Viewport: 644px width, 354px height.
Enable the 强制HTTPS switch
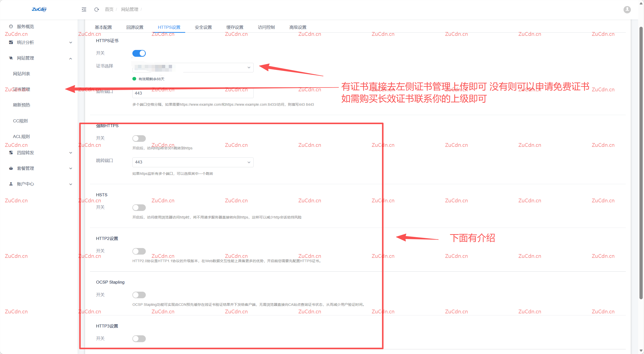(x=139, y=138)
